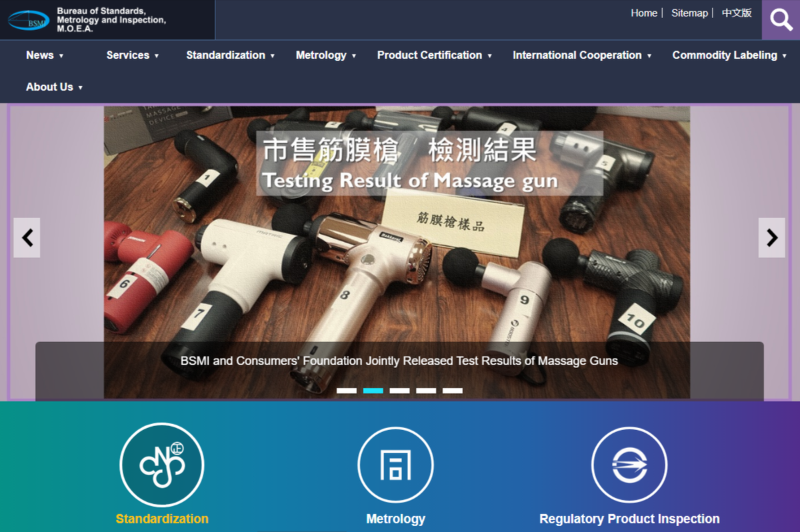Open Regulatory Product Inspection circle icon
The width and height of the screenshot is (800, 532).
click(x=629, y=465)
